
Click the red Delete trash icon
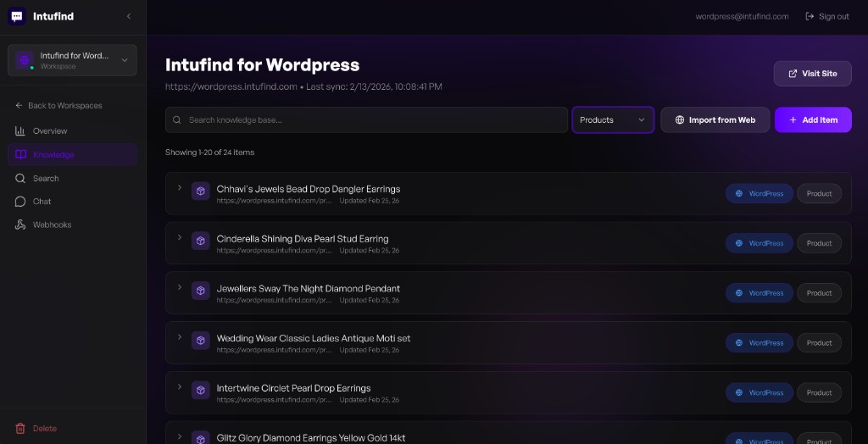(x=20, y=429)
